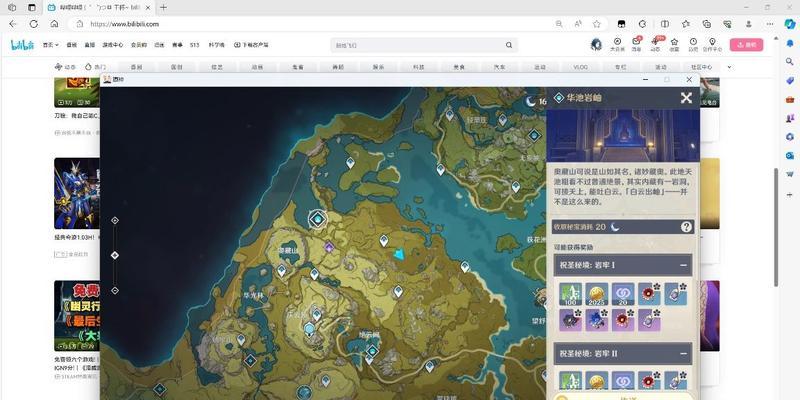The height and width of the screenshot is (400, 800).
Task: Select the 科技 category tab
Action: pyautogui.click(x=418, y=67)
